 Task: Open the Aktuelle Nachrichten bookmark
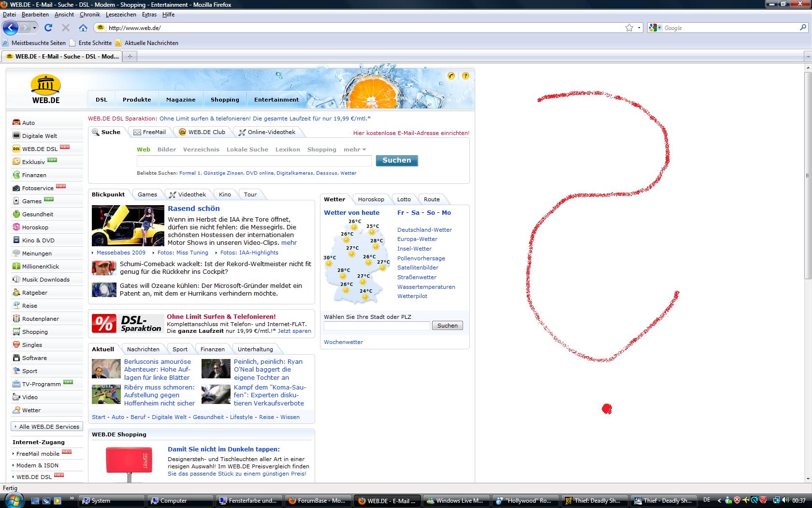tap(147, 43)
